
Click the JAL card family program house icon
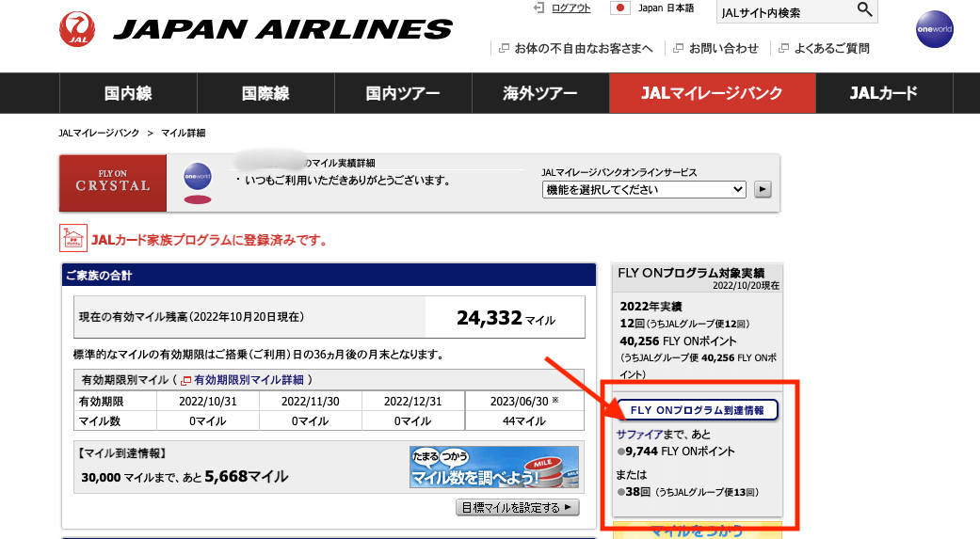click(72, 238)
